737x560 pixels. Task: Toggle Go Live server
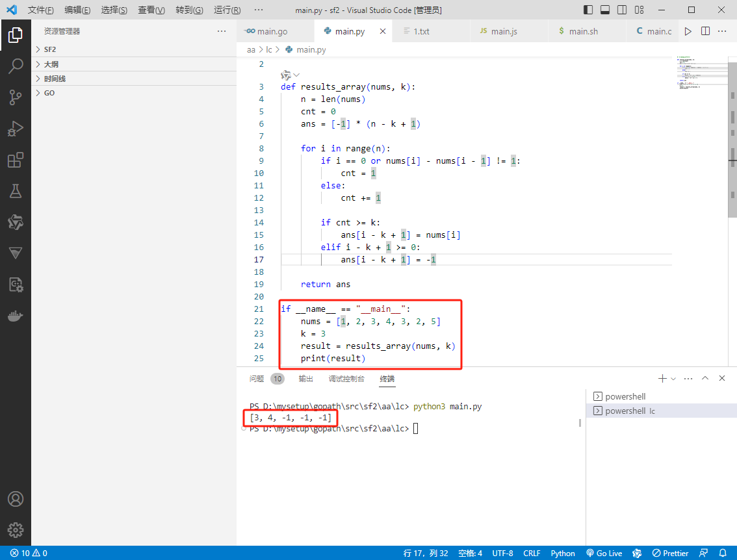[604, 553]
